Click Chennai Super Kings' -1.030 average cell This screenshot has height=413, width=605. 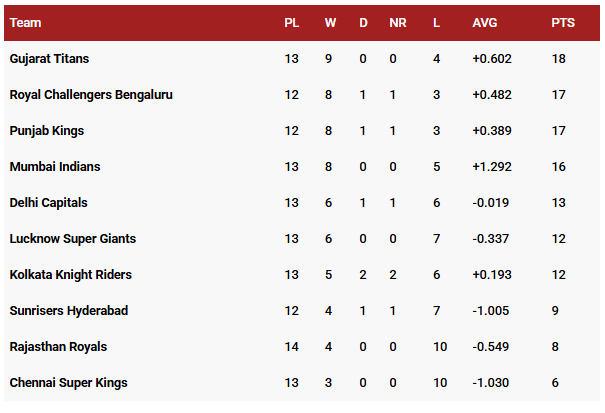pyautogui.click(x=491, y=383)
